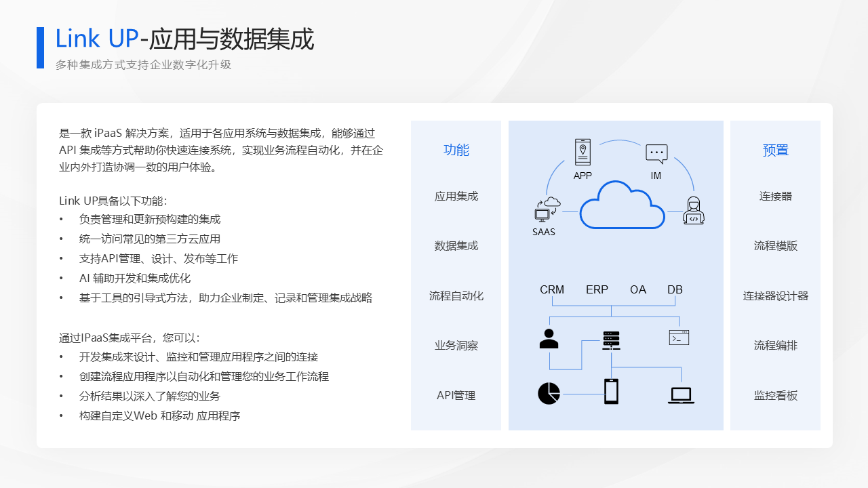The width and height of the screenshot is (868, 488).
Task: Click 流程编排 in the preset column
Action: pos(776,345)
